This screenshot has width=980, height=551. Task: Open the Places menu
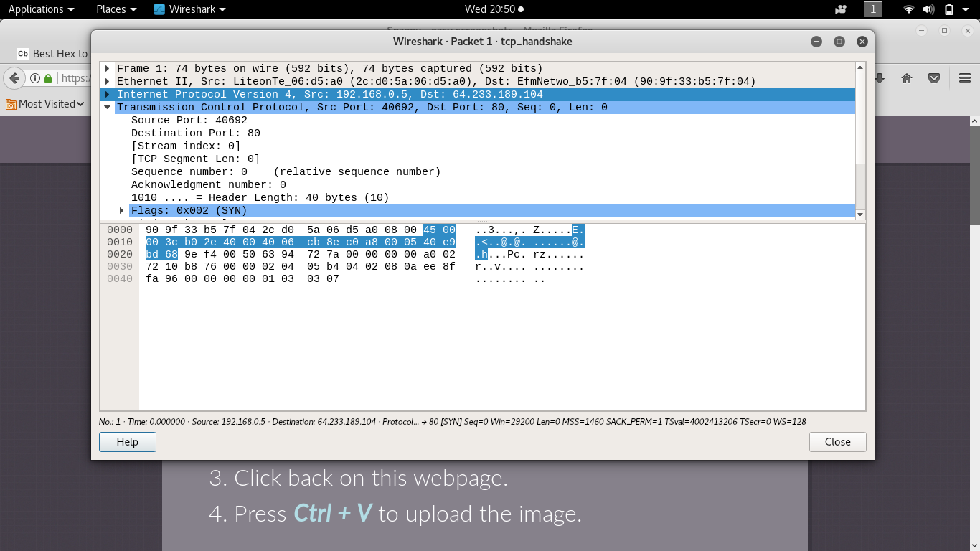tap(116, 9)
